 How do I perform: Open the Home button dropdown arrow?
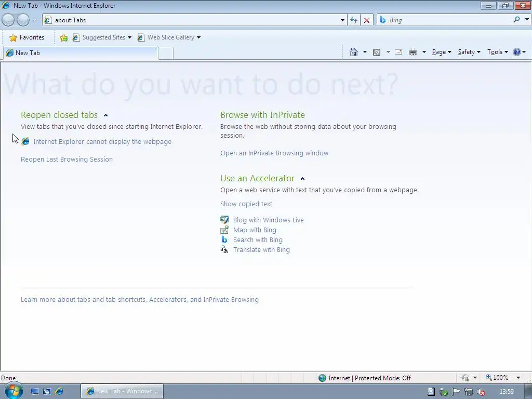coord(365,52)
